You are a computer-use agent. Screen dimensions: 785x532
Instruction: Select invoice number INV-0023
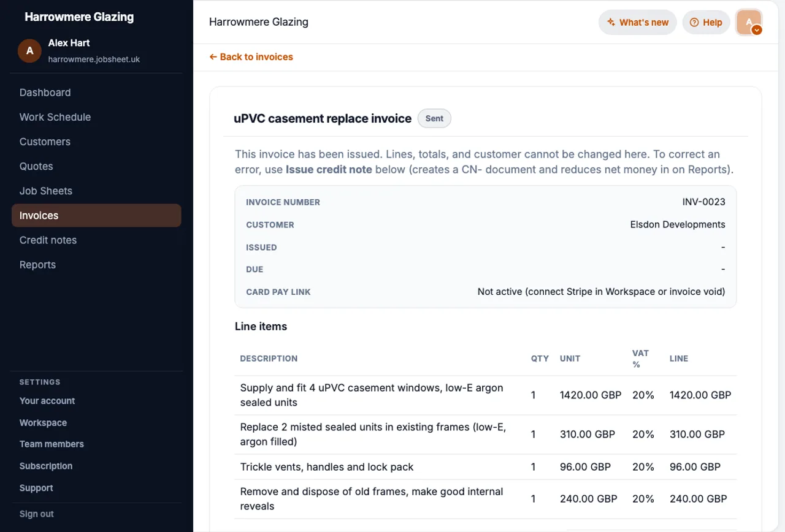[x=703, y=202]
